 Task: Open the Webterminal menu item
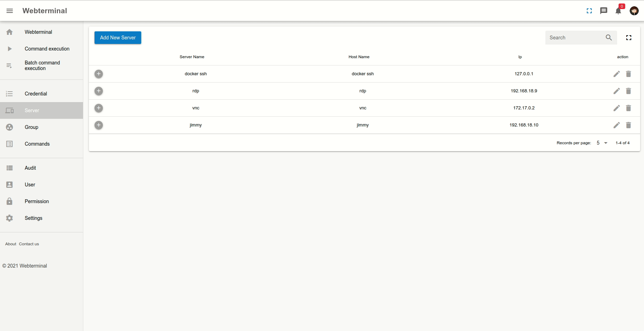pyautogui.click(x=41, y=32)
